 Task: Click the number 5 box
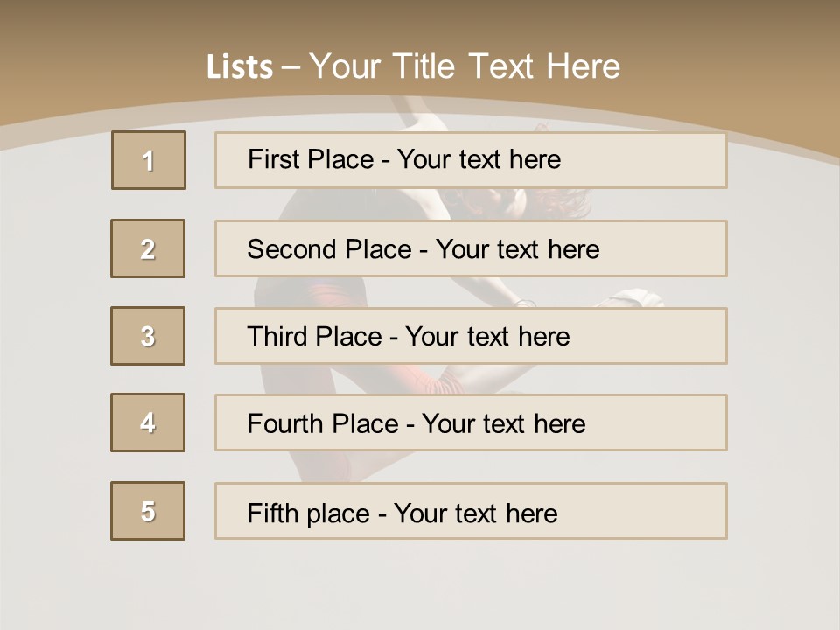click(x=148, y=511)
